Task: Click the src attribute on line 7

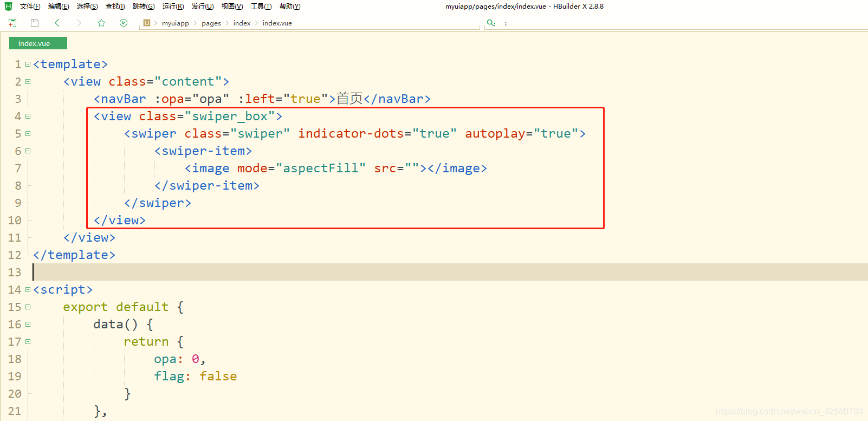Action: (385, 169)
